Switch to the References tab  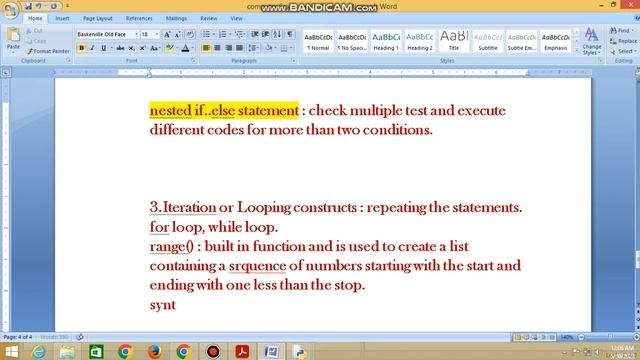(139, 18)
